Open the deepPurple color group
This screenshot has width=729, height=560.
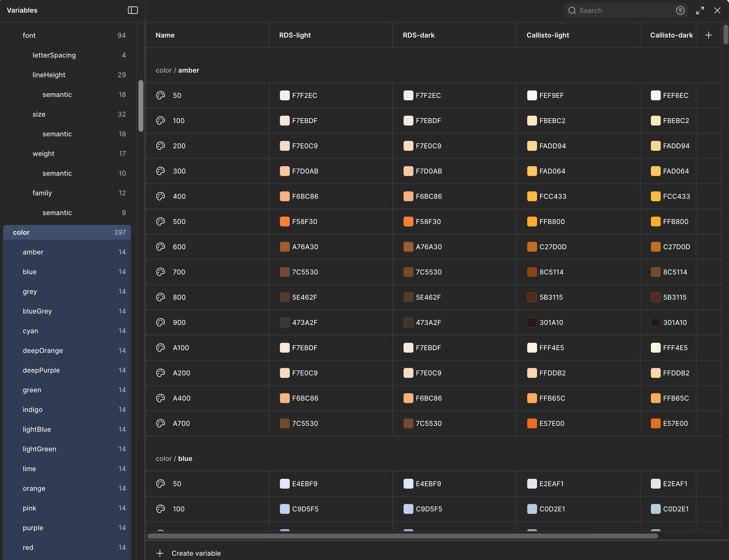[41, 370]
